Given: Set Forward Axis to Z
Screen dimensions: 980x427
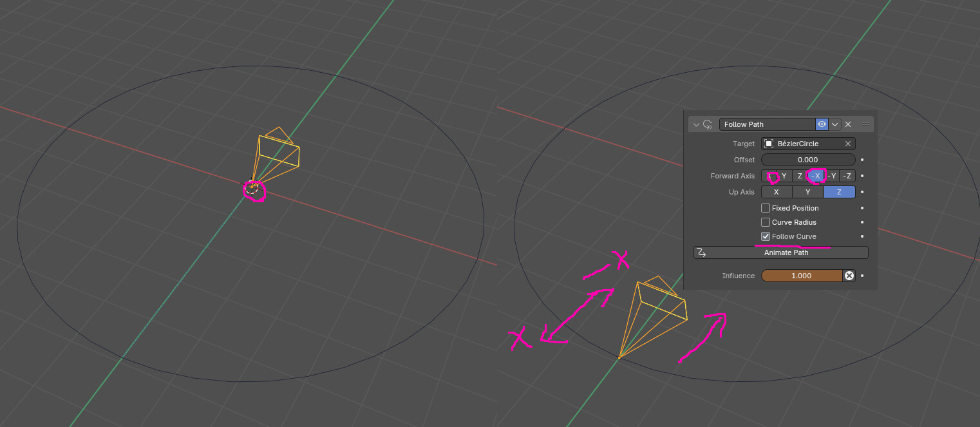Looking at the screenshot, I should 800,176.
